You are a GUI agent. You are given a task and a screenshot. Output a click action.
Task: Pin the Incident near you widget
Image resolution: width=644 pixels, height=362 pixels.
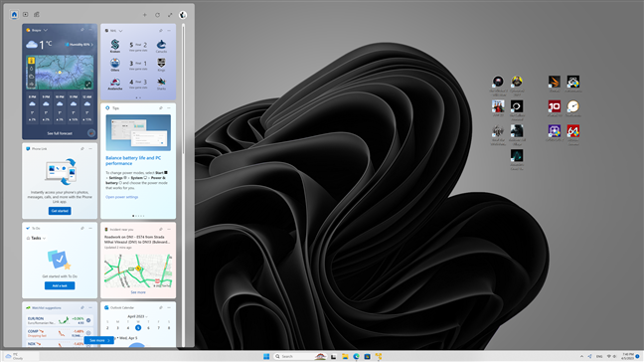tap(161, 229)
